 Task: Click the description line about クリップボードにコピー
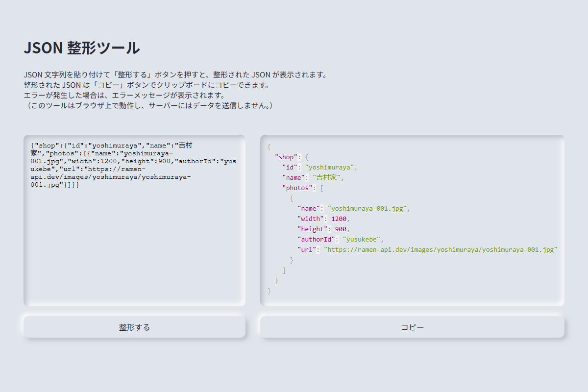pos(147,85)
